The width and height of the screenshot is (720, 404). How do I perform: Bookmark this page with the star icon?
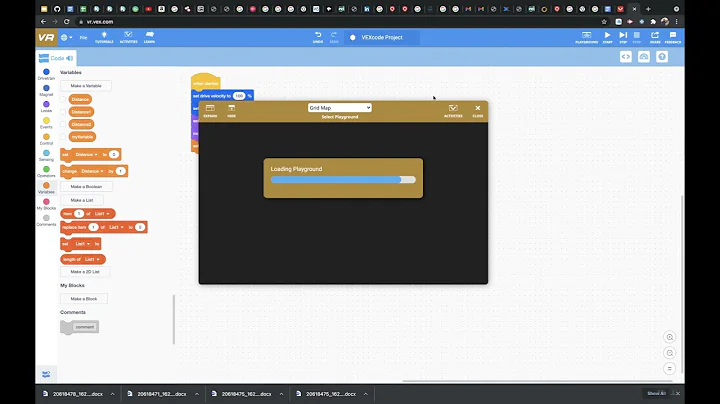[x=604, y=22]
